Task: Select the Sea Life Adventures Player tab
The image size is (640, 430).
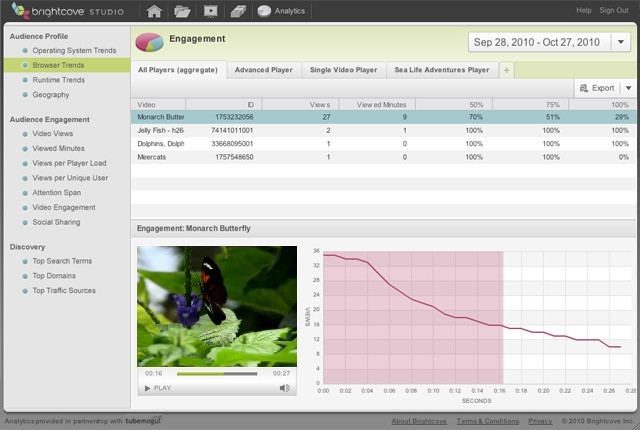Action: [442, 70]
